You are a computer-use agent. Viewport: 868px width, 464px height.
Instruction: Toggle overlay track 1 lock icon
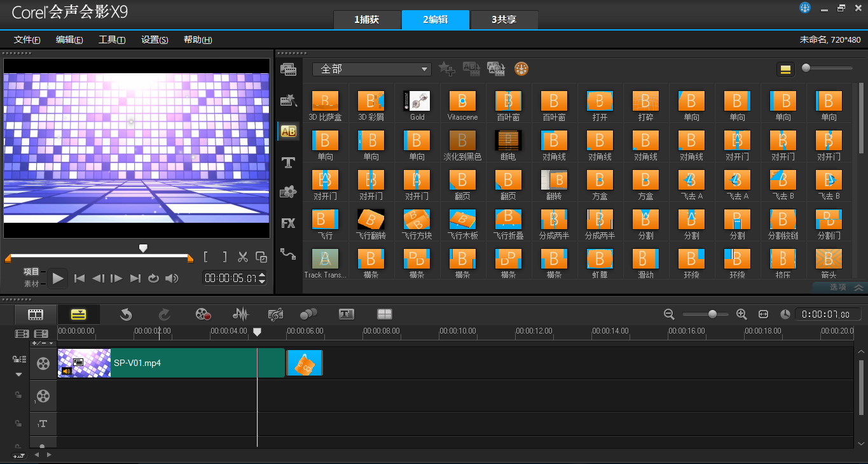pyautogui.click(x=18, y=395)
